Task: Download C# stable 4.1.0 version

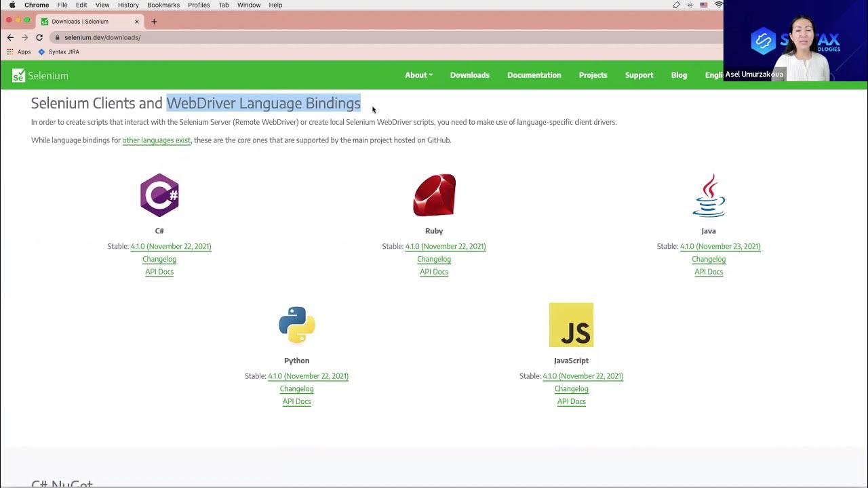Action: [171, 247]
